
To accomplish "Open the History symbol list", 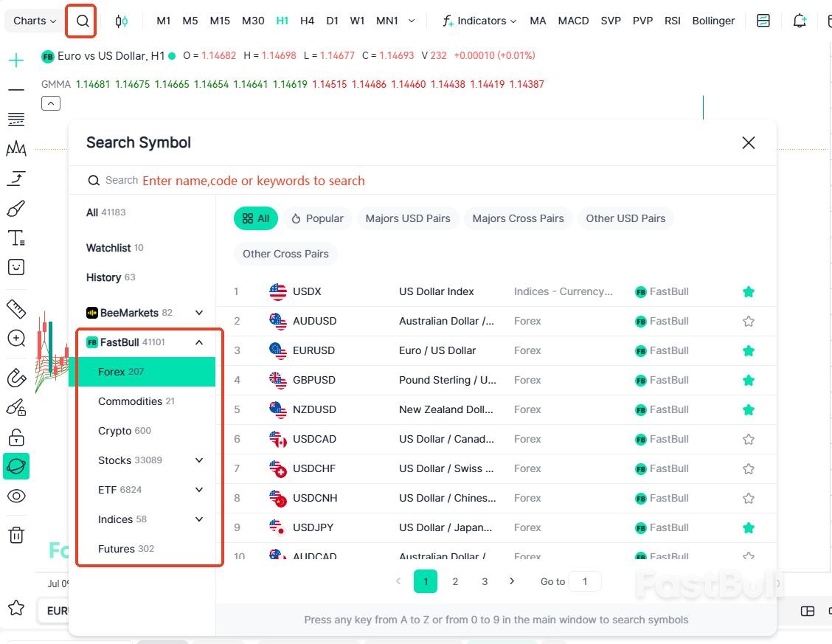I will [111, 277].
